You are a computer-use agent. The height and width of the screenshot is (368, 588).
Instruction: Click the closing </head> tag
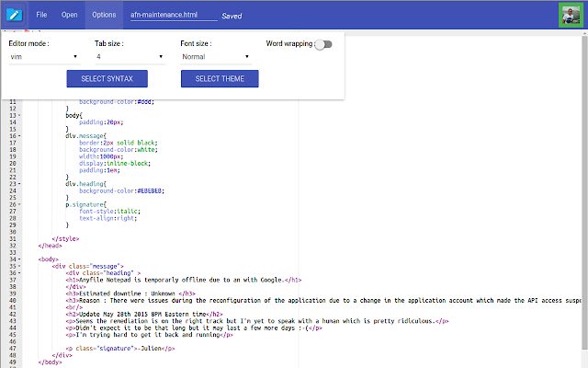pyautogui.click(x=50, y=246)
